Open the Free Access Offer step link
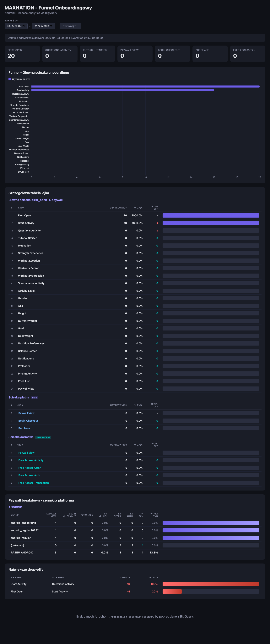 [30, 468]
